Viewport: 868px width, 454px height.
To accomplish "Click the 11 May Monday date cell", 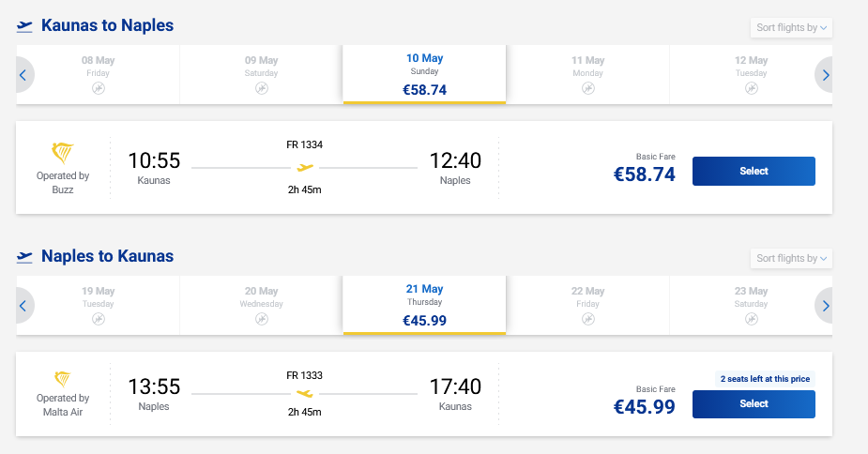I will (587, 74).
